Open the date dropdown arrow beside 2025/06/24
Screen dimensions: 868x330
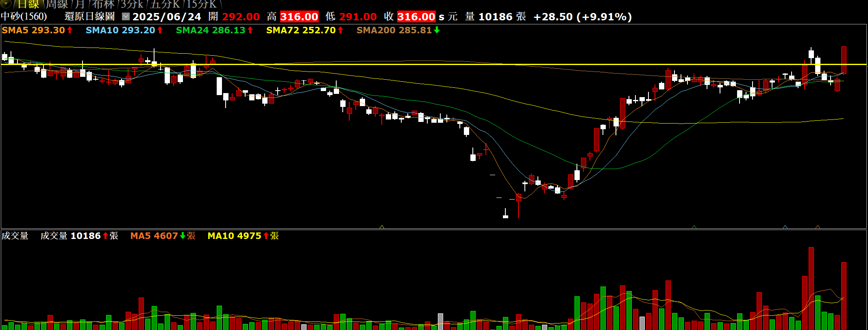click(x=126, y=17)
